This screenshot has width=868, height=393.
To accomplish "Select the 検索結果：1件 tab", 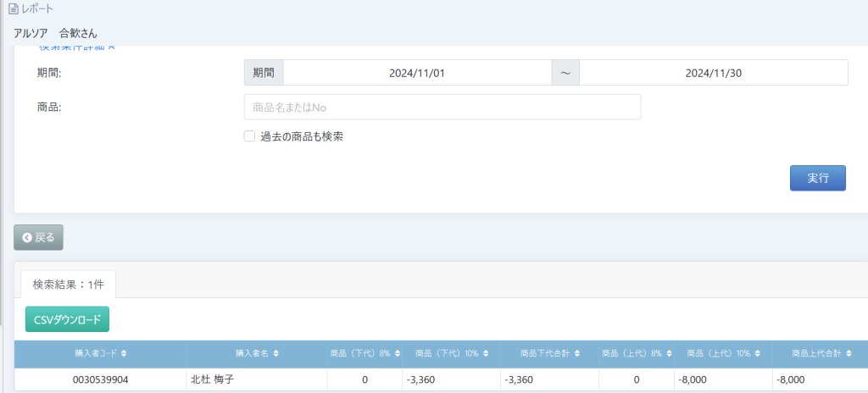I will 68,284.
